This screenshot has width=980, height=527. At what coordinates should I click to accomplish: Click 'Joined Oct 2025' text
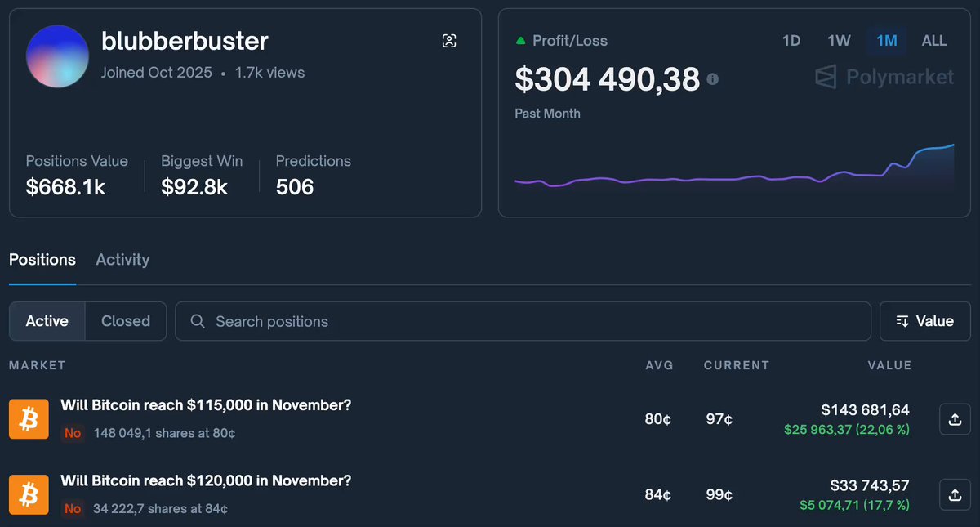tap(157, 73)
